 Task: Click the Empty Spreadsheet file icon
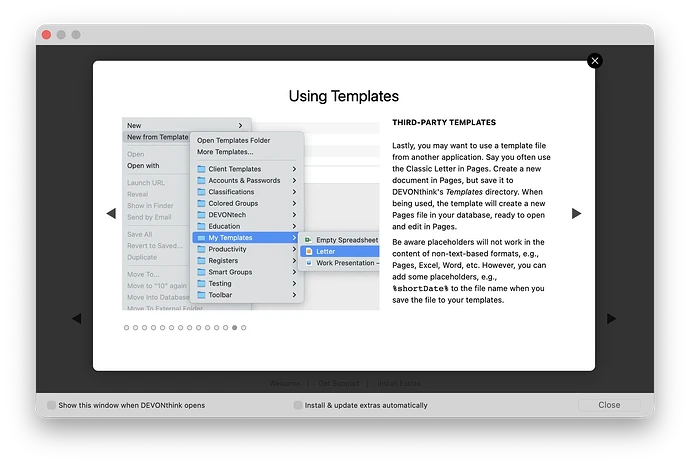(x=308, y=240)
